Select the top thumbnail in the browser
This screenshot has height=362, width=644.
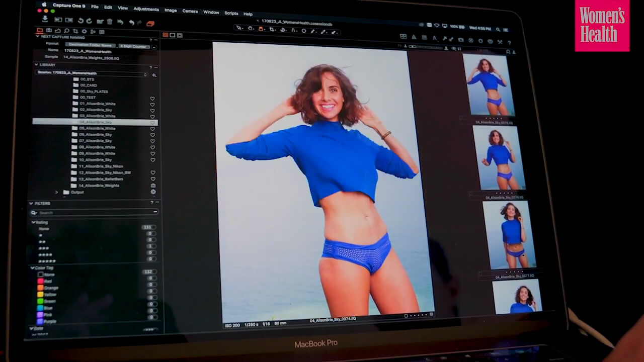[487, 84]
